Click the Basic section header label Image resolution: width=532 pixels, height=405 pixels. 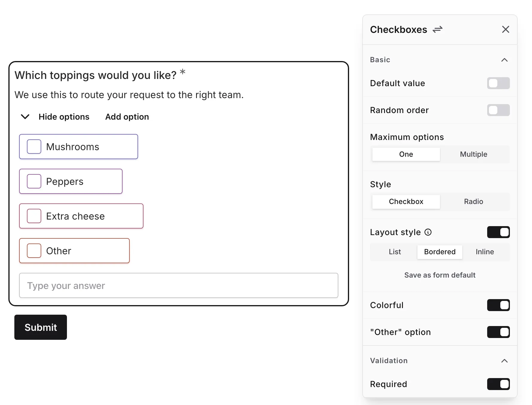tap(380, 60)
